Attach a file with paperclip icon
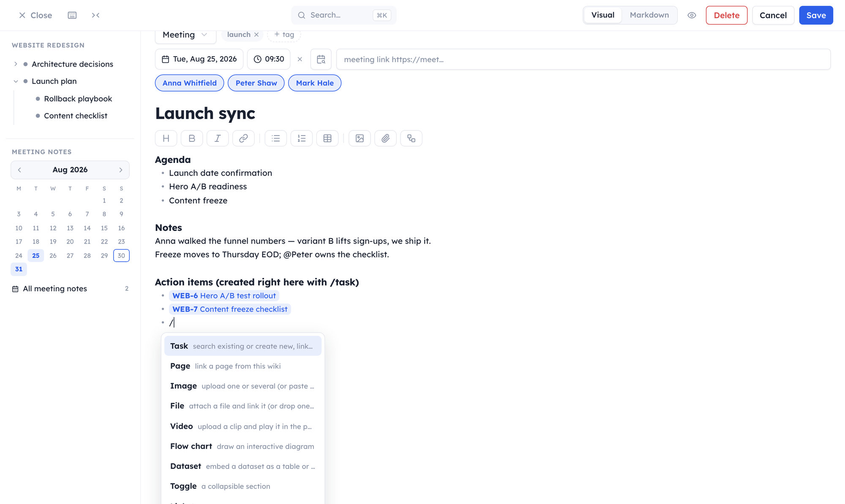The width and height of the screenshot is (845, 504). [x=386, y=138]
